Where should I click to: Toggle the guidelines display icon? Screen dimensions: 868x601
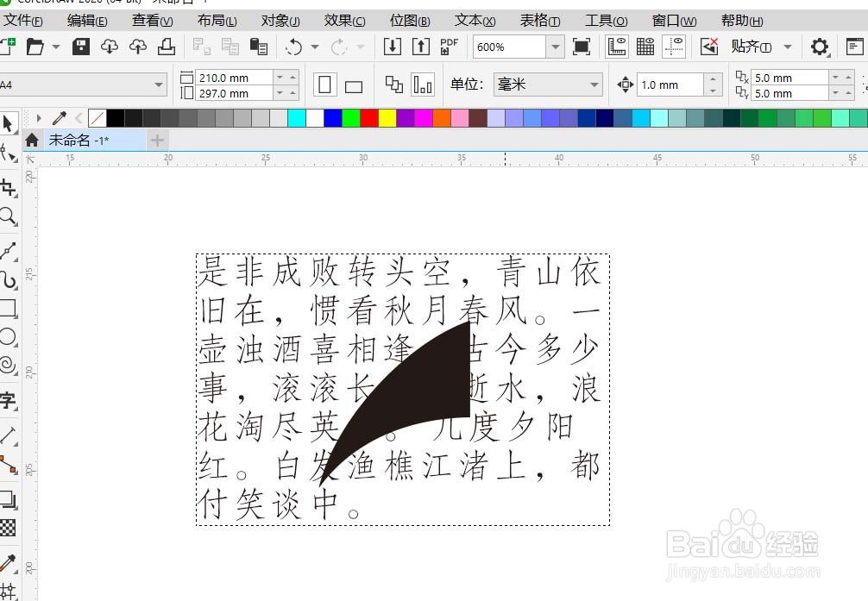coord(674,47)
